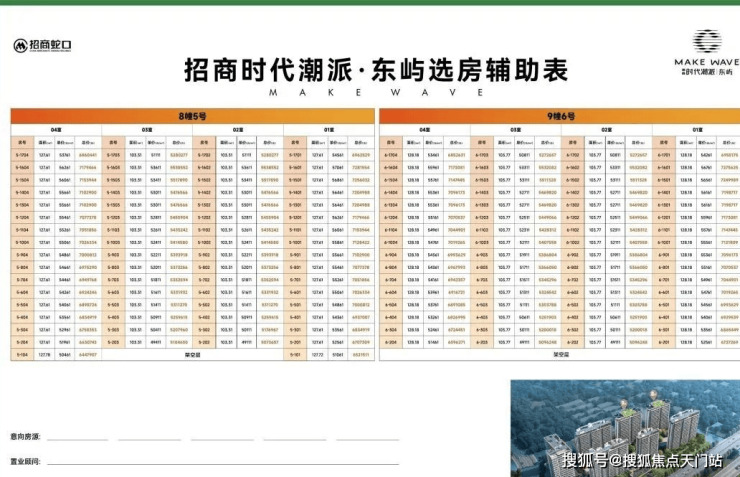Select room cell 6-1704

[x=391, y=155]
